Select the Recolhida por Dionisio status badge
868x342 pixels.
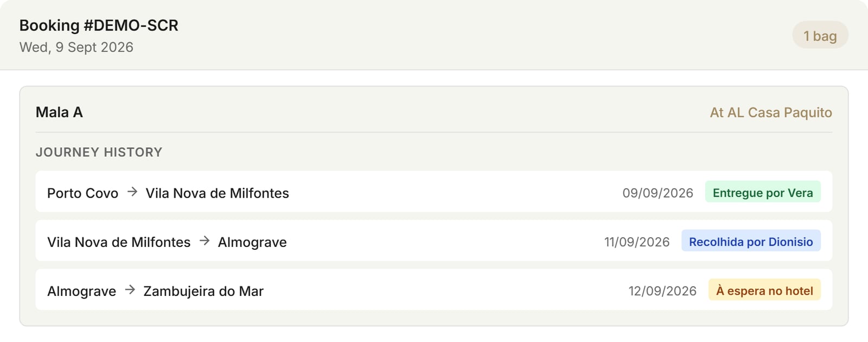[751, 241]
